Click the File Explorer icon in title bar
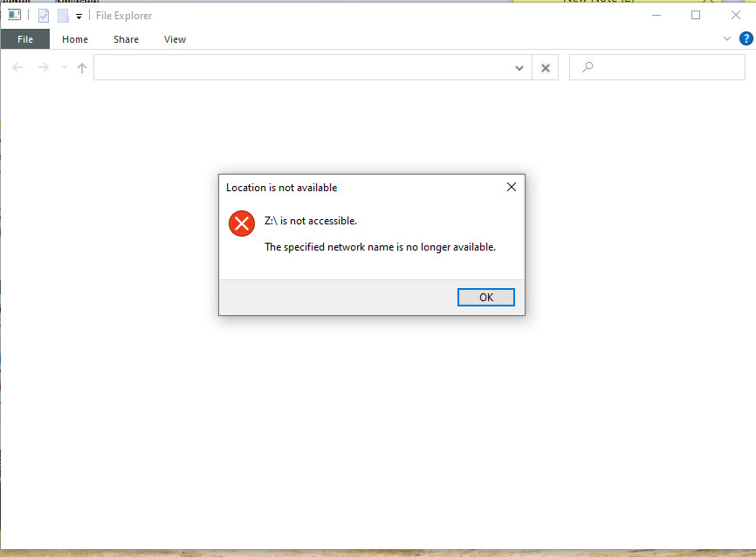Image resolution: width=756 pixels, height=557 pixels. click(14, 15)
